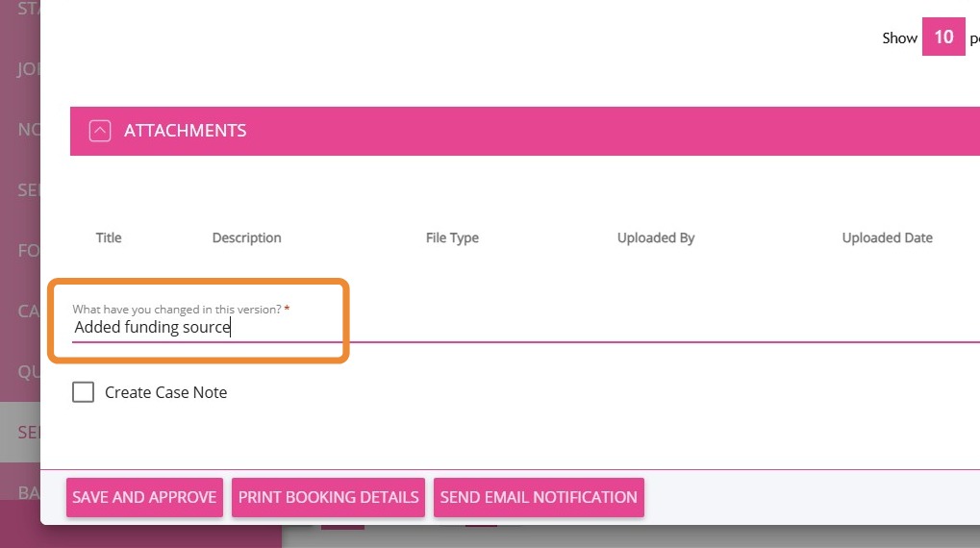The height and width of the screenshot is (548, 980).
Task: Open the Show 10 entries dropdown
Action: [943, 37]
